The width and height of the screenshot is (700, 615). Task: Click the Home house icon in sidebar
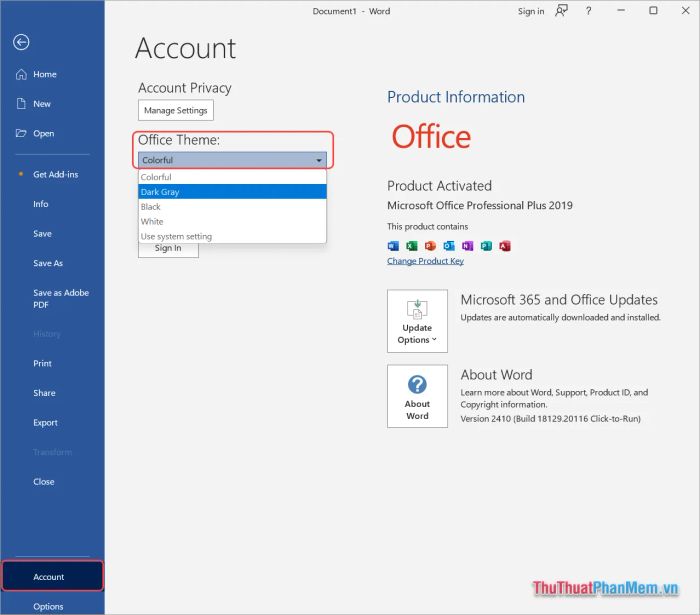click(21, 74)
